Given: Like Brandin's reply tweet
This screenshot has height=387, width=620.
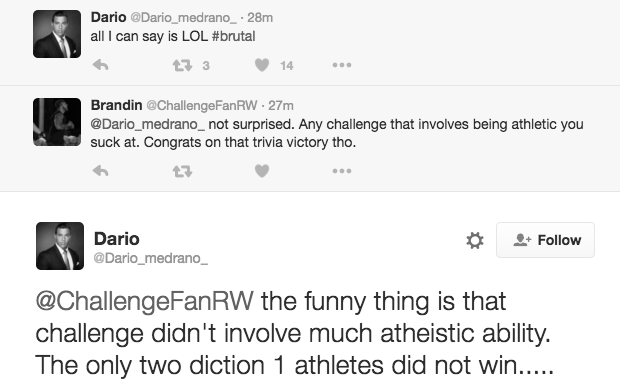Looking at the screenshot, I should 262,171.
